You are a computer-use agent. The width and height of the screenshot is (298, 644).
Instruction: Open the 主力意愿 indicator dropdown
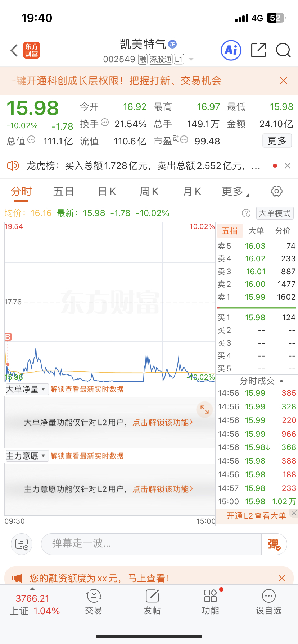pyautogui.click(x=27, y=456)
